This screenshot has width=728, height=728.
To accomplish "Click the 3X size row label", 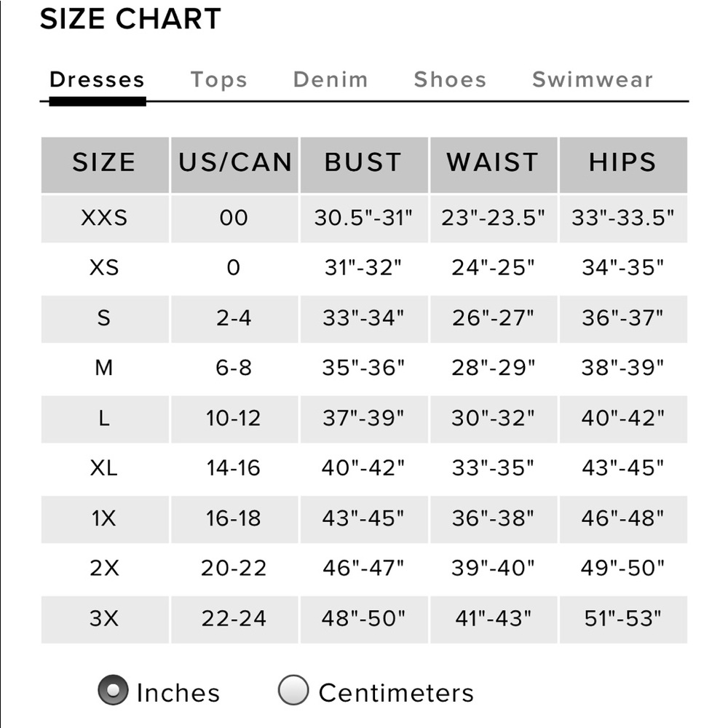I will tap(104, 618).
